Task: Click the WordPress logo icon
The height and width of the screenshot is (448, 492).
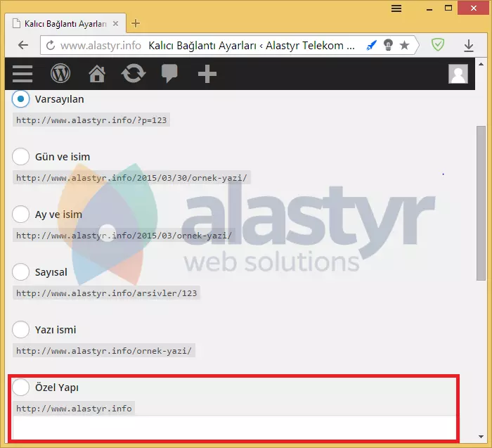Action: (x=60, y=73)
